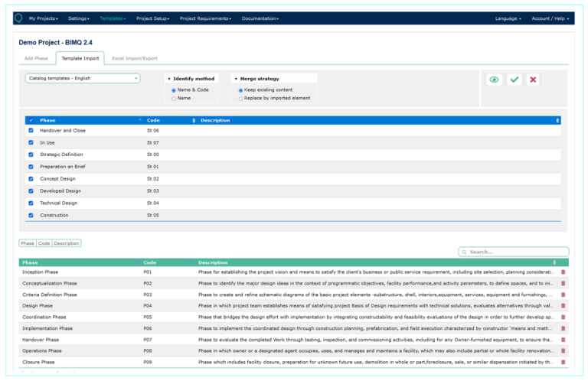Delete the Operations Phase row

click(x=563, y=350)
